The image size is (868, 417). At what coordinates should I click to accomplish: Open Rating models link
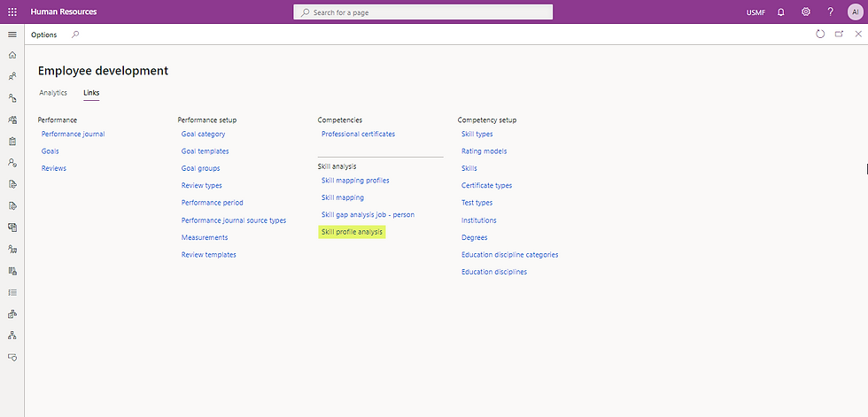484,151
